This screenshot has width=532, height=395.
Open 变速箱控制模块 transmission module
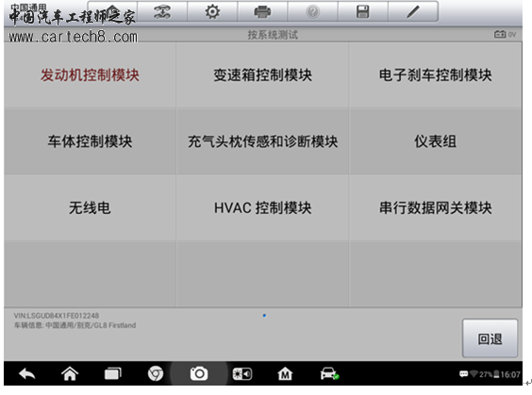262,74
